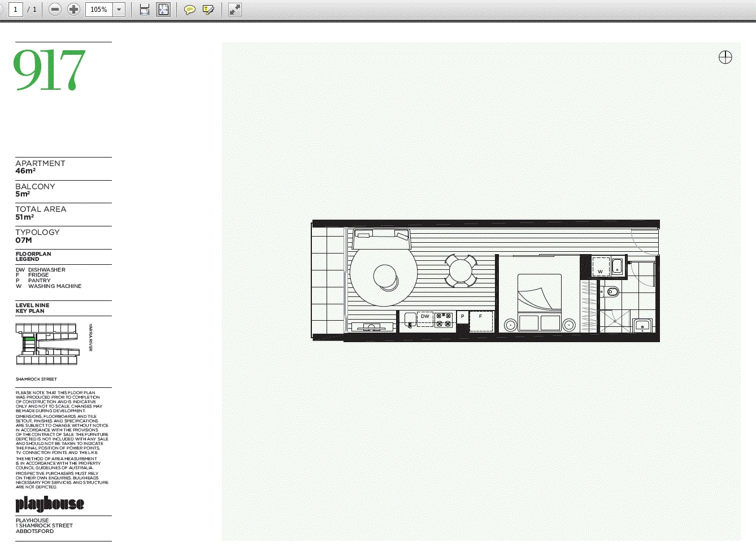Toggle the fit one full page icon
Image resolution: width=756 pixels, height=559 pixels.
tap(163, 10)
